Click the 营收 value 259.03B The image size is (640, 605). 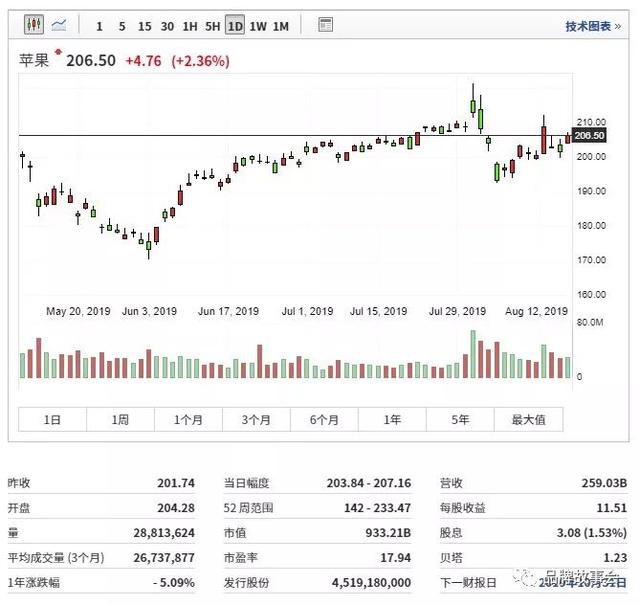coord(604,483)
